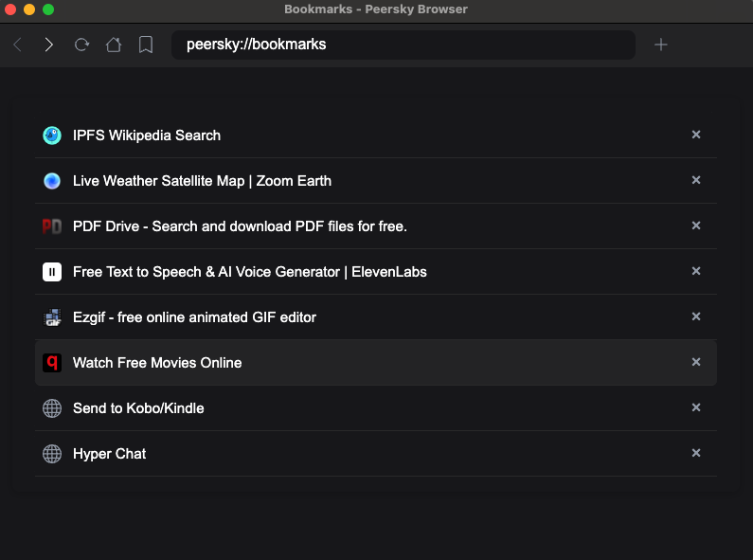The width and height of the screenshot is (753, 560).
Task: Delete the ElevenLabs bookmark
Action: point(696,271)
